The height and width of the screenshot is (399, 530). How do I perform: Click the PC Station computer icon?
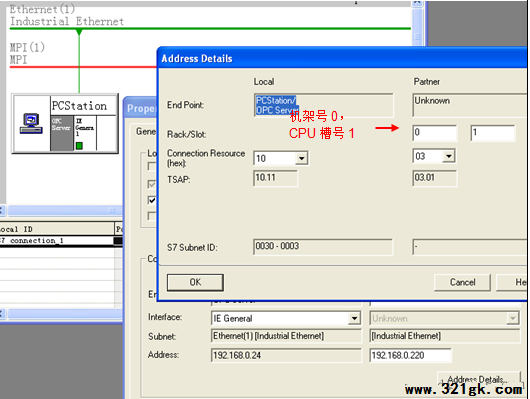pyautogui.click(x=31, y=124)
